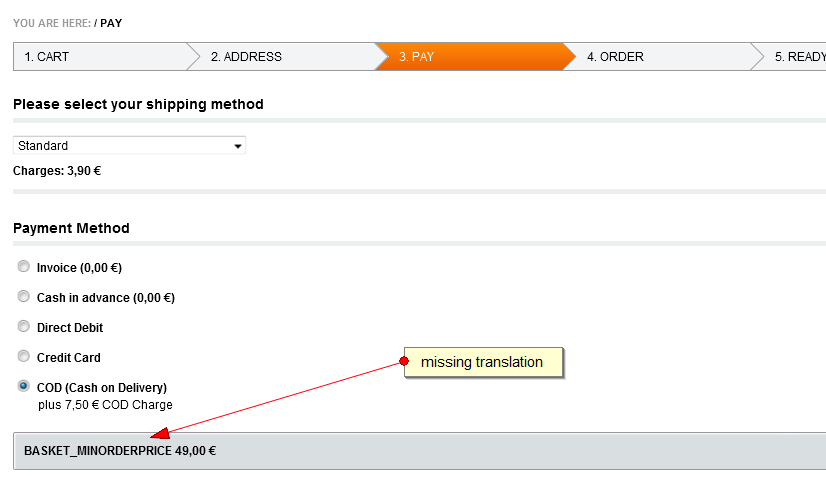Click the red dot on the annotation note
Image resolution: width=826 pixels, height=478 pixels.
(404, 361)
